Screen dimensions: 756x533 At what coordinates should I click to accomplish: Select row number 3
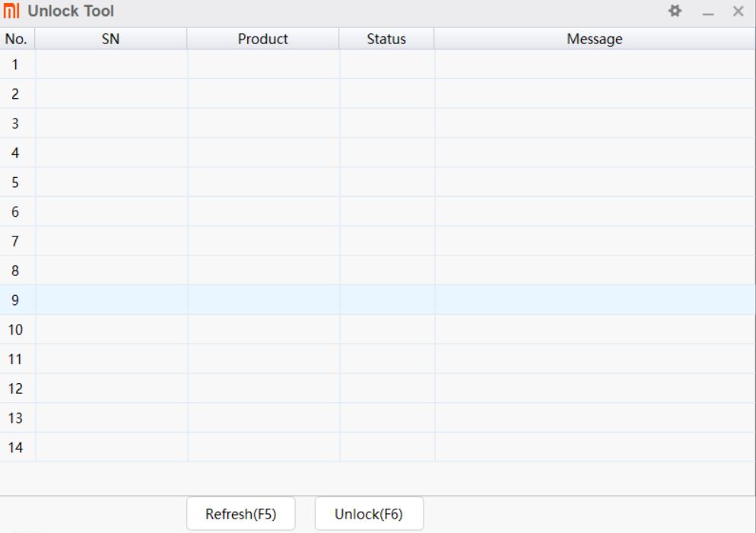(x=377, y=123)
